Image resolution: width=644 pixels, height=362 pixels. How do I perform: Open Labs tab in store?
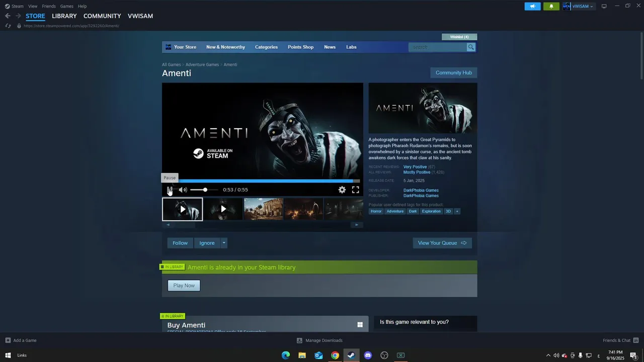pyautogui.click(x=351, y=47)
